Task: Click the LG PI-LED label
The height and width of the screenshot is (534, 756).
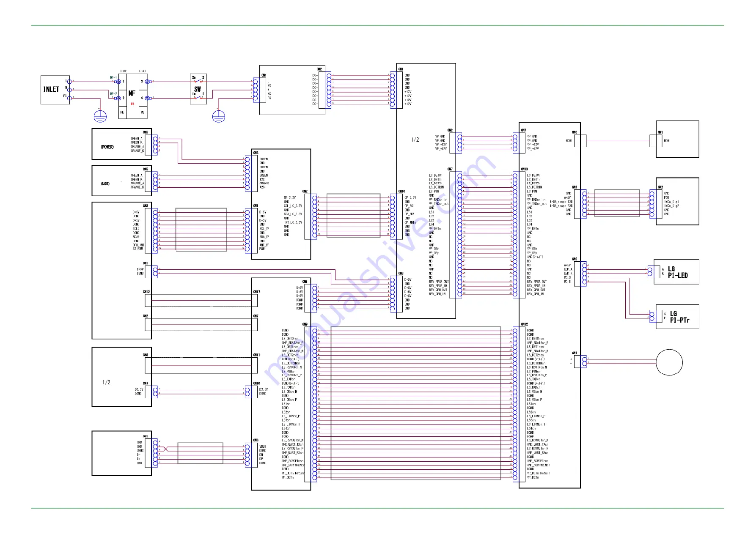Action: (678, 272)
